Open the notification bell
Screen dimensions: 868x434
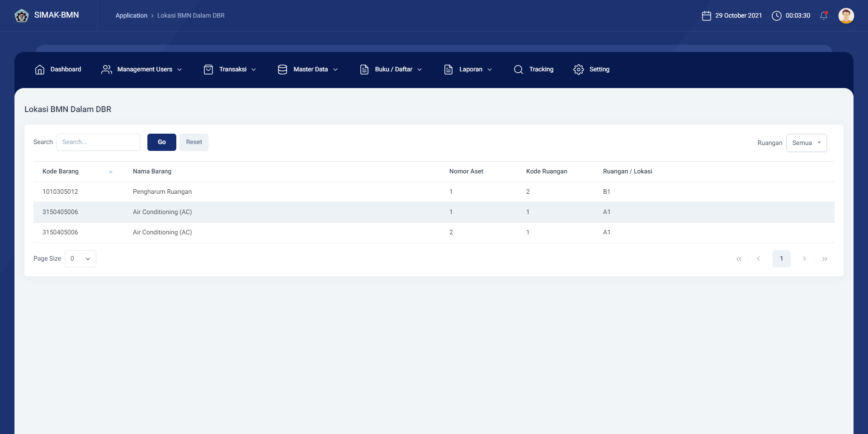tap(824, 16)
